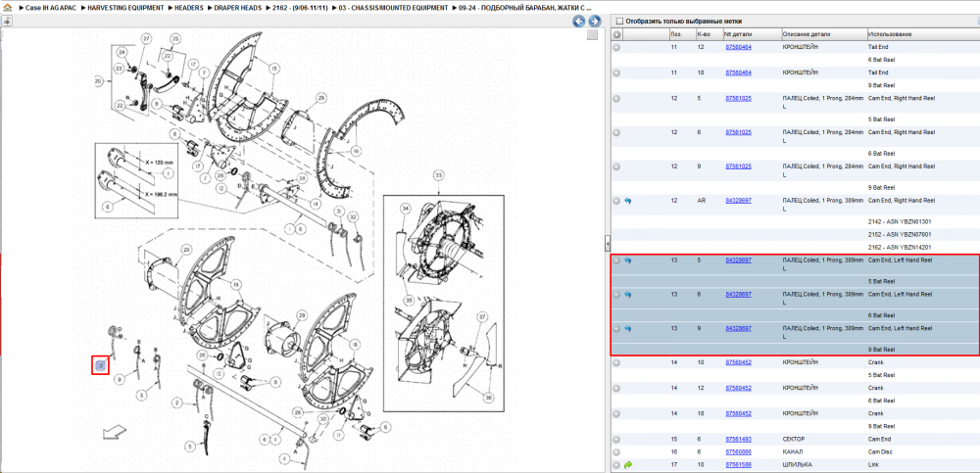Screen dimensions: 980x473
Task: Add item 14 quantity 12 with plus icon
Action: coord(616,388)
